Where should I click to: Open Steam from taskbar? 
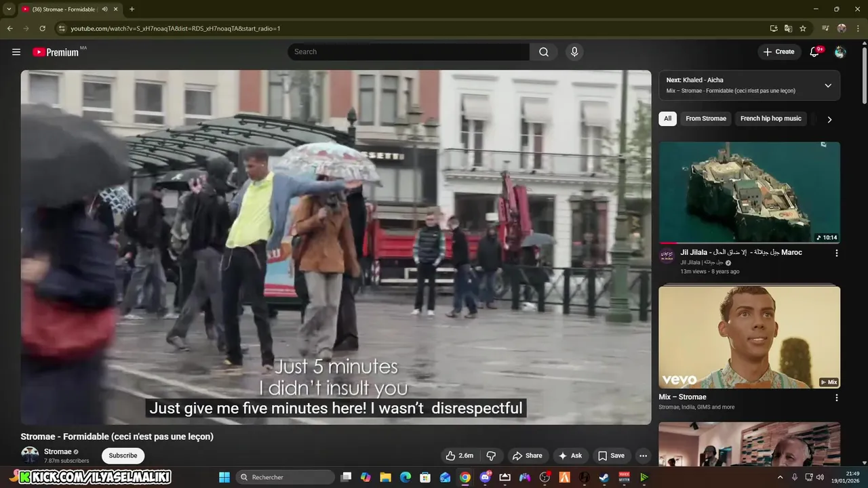[604, 477]
